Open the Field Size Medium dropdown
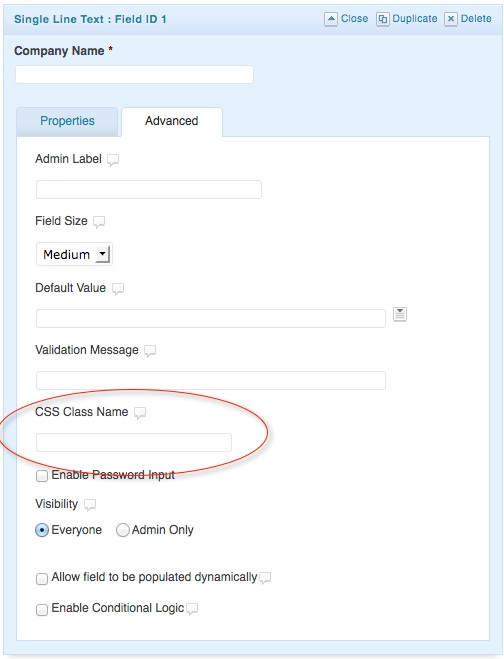The image size is (504, 659). coord(74,254)
